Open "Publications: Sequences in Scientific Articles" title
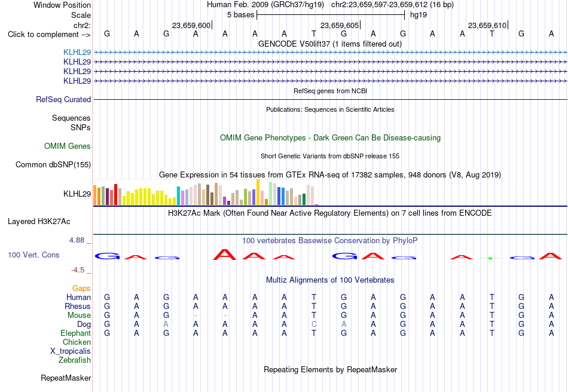 (330, 110)
